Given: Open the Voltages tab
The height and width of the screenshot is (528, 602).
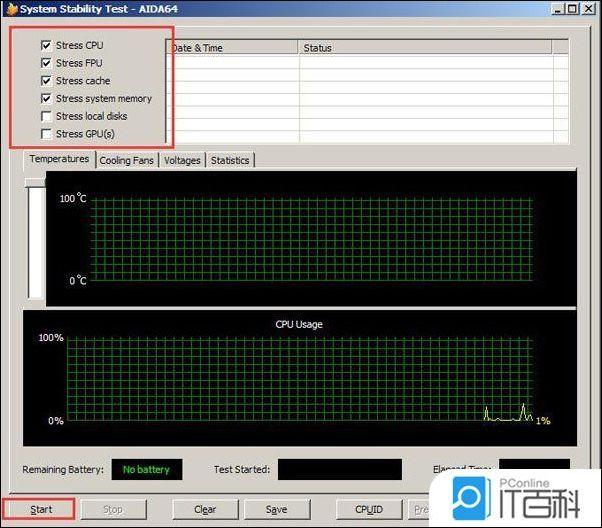Looking at the screenshot, I should [182, 161].
